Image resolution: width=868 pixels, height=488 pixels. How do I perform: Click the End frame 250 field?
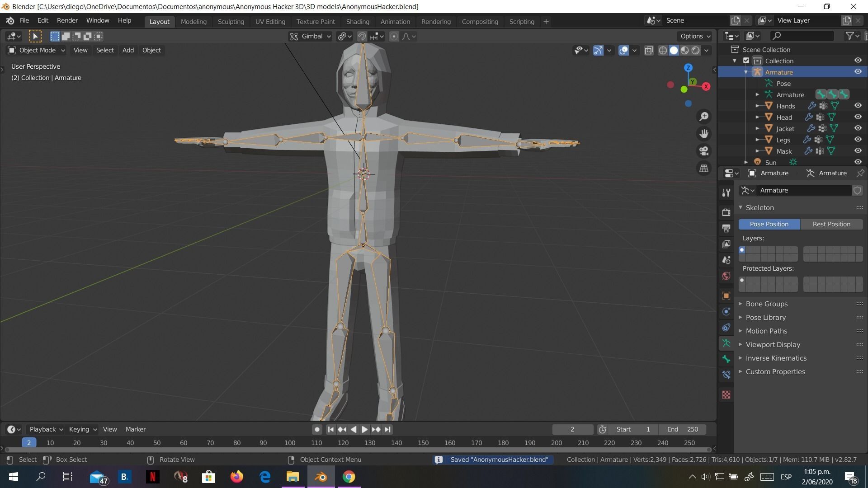683,429
